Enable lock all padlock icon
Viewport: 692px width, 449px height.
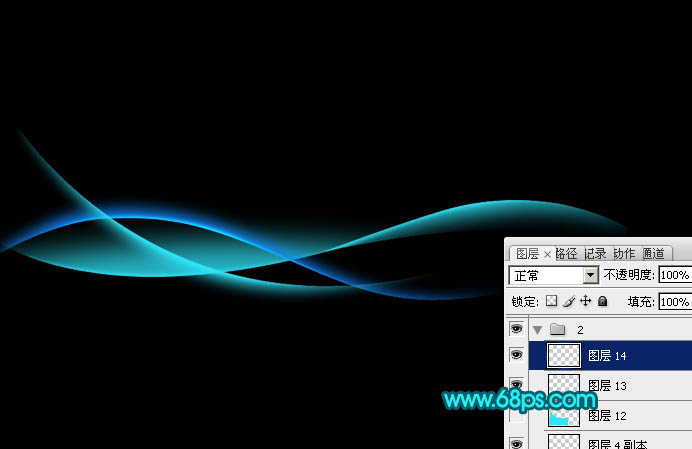tap(602, 301)
